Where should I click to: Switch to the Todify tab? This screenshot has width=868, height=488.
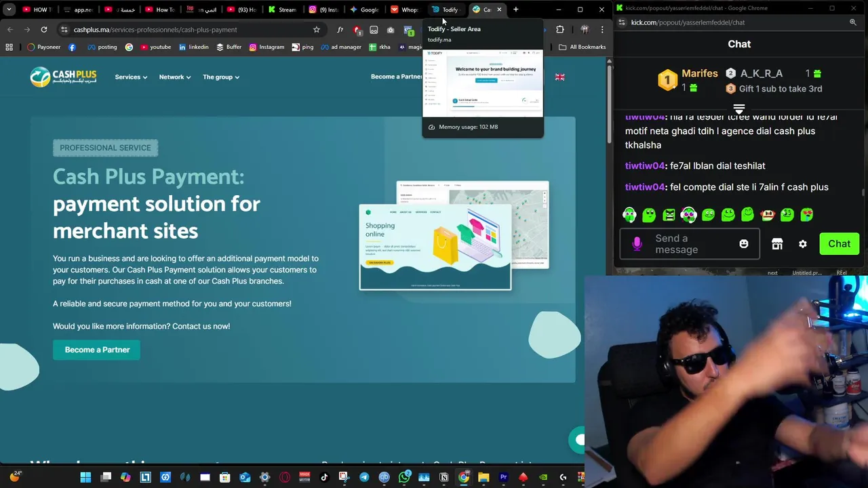(x=446, y=9)
